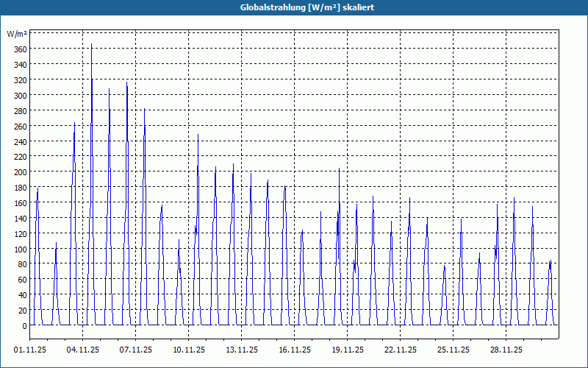Click the 13.11.25 date label
Image resolution: width=588 pixels, height=368 pixels.
[x=242, y=350]
